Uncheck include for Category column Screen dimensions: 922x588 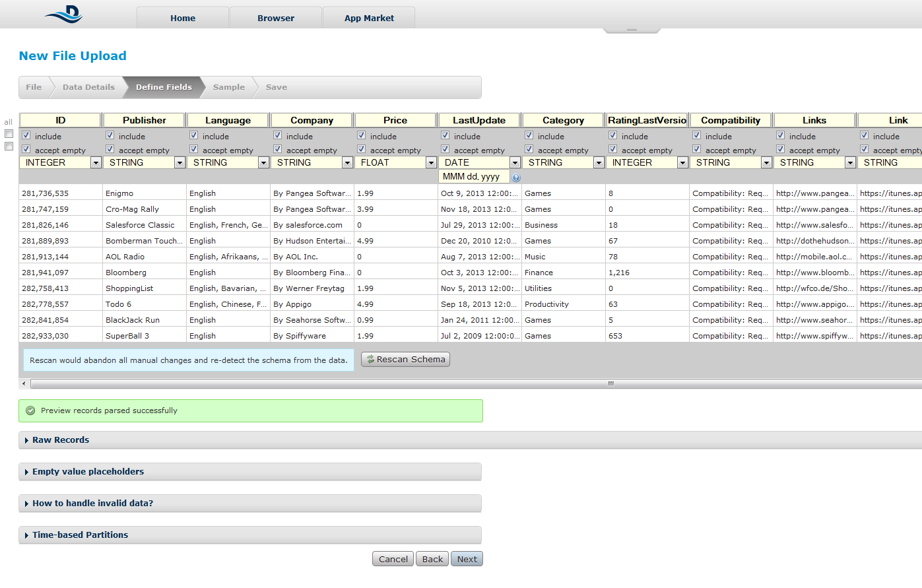529,135
